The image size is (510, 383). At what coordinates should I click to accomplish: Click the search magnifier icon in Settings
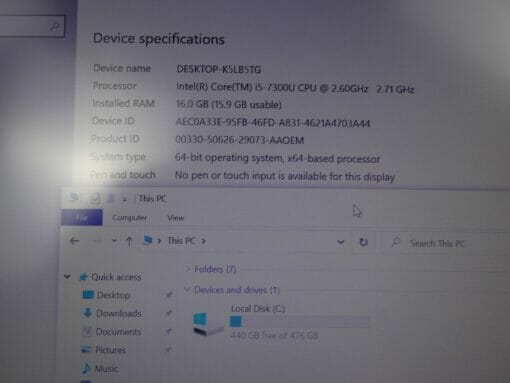[55, 26]
